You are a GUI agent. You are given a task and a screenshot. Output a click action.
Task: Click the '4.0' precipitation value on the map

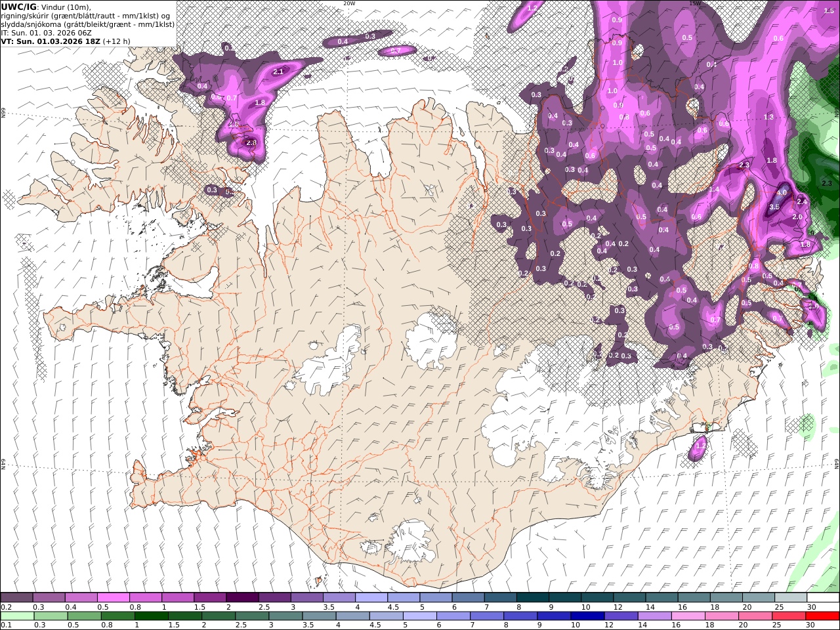(782, 193)
